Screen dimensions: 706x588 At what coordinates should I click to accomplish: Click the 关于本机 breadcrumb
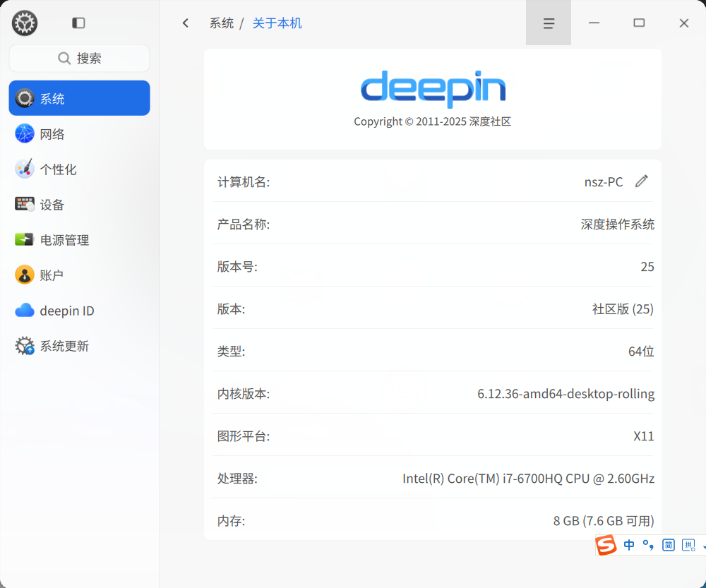277,23
